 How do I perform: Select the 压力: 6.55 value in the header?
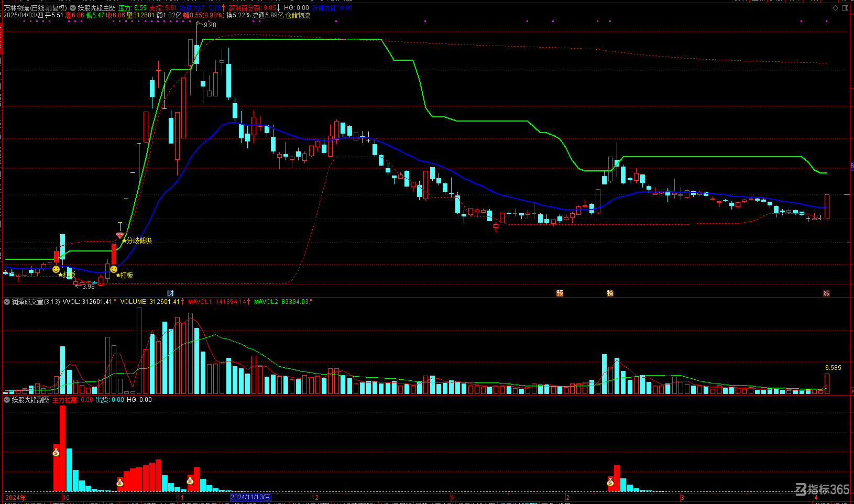pos(133,8)
